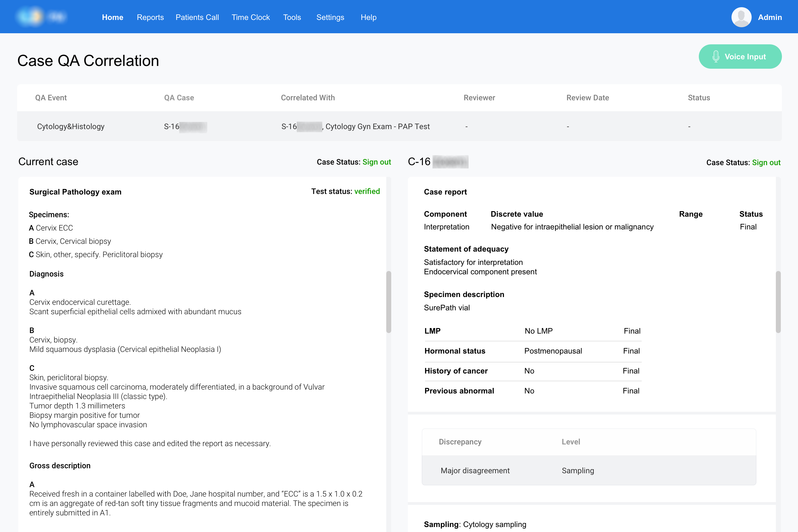Screen dimensions: 798x532
Task: Open the Time Clock menu
Action: (251, 17)
